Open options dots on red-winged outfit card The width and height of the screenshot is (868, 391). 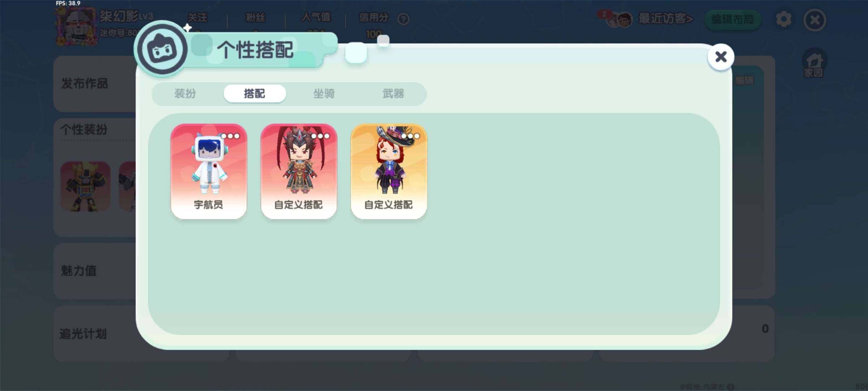coord(320,136)
